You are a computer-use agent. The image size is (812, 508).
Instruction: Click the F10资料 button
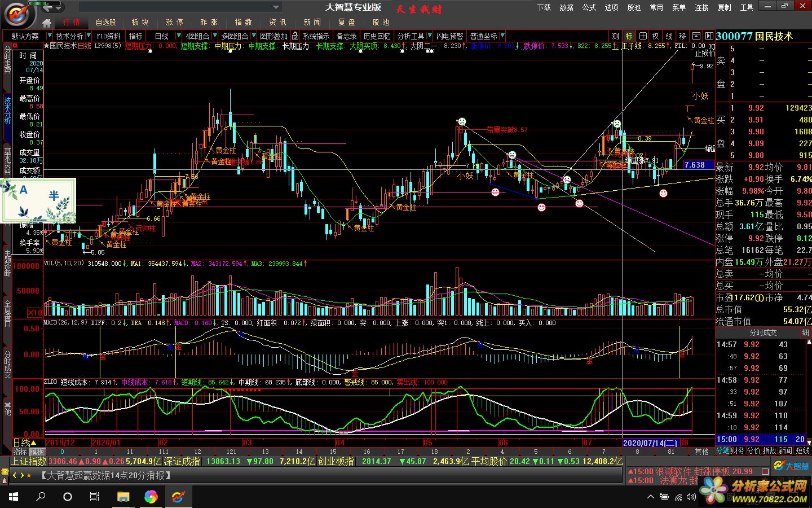point(108,36)
